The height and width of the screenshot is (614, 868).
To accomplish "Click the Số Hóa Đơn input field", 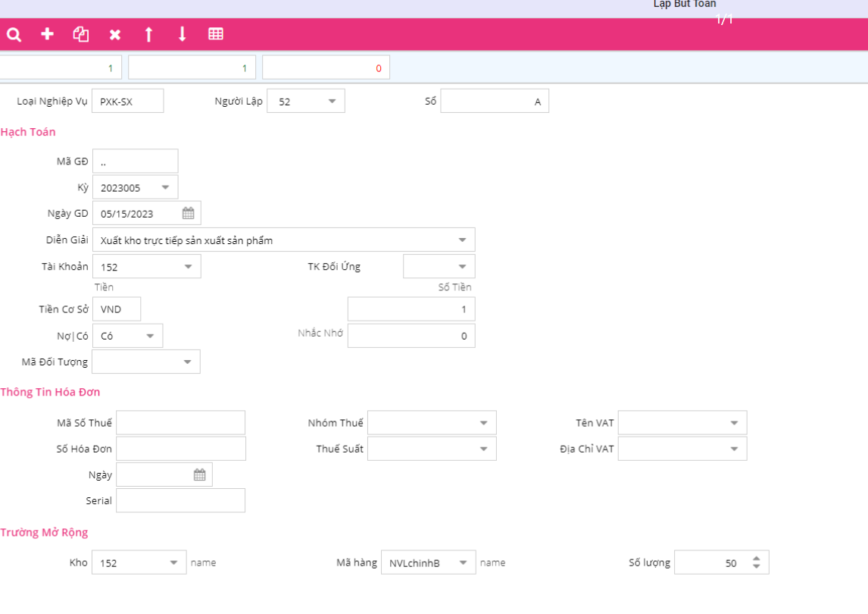I will point(180,449).
